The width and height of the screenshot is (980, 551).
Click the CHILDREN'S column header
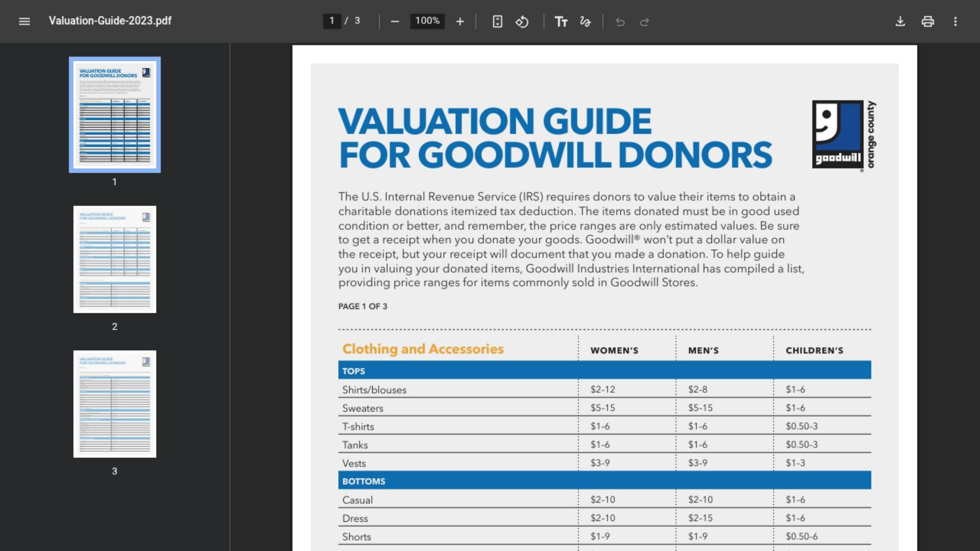[x=814, y=351]
